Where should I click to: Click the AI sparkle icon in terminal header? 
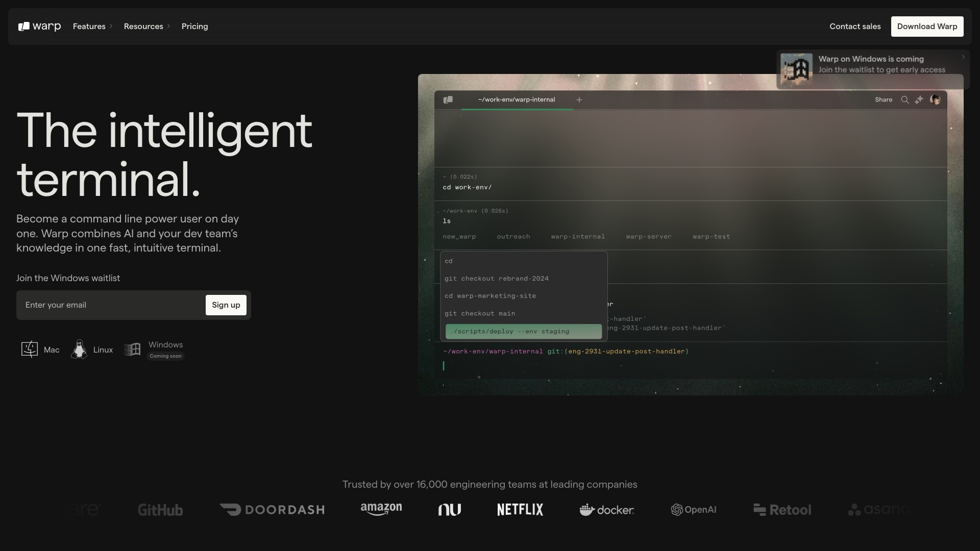click(919, 100)
